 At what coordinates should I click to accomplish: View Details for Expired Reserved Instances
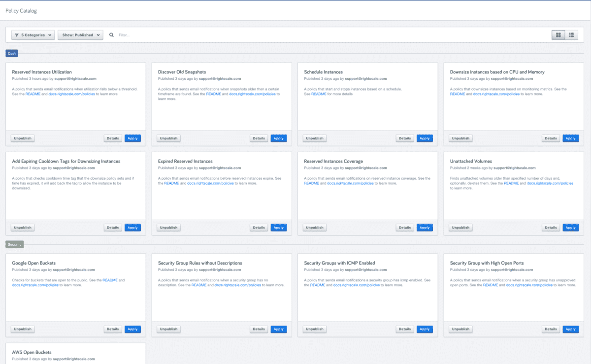pos(259,228)
